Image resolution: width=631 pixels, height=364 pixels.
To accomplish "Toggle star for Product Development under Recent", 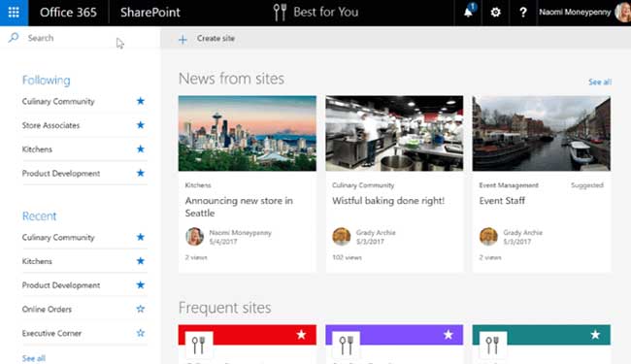I will [140, 285].
